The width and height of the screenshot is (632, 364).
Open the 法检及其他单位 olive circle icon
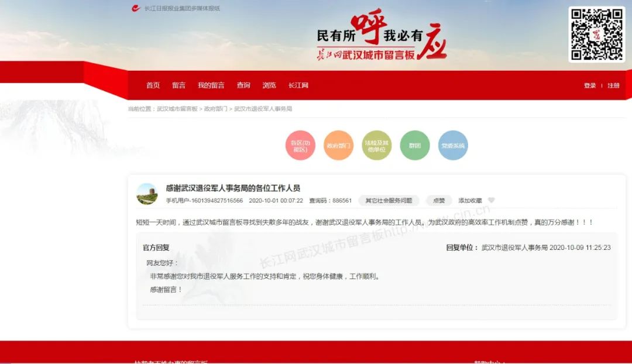pos(376,146)
